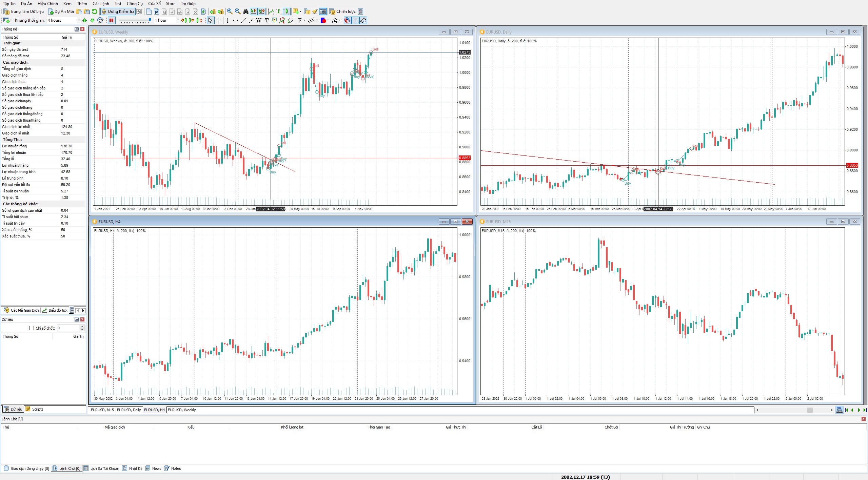The height and width of the screenshot is (480, 868).
Task: Select the Trend Line drawing tool
Action: (243, 20)
